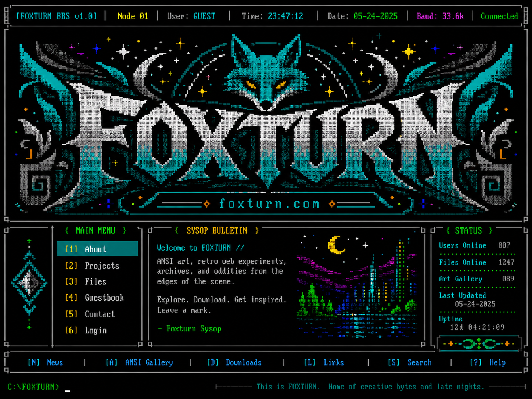This screenshot has height=399, width=532.
Task: Click the STATUS panel heading
Action: 469,231
